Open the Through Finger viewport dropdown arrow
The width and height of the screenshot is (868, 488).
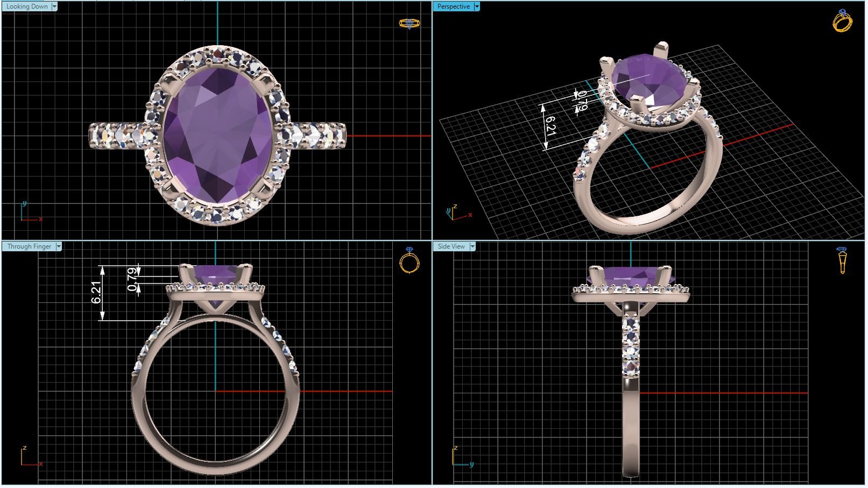(59, 246)
